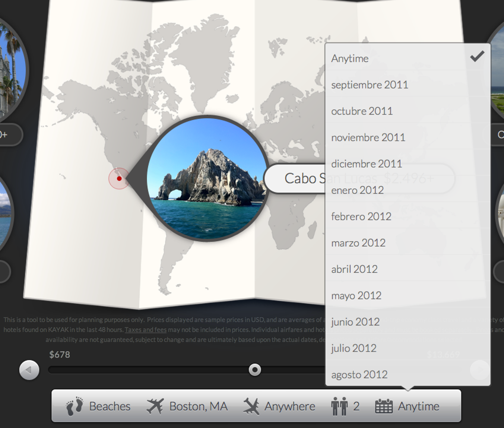
Task: Click the price slider handle
Action: 255,370
